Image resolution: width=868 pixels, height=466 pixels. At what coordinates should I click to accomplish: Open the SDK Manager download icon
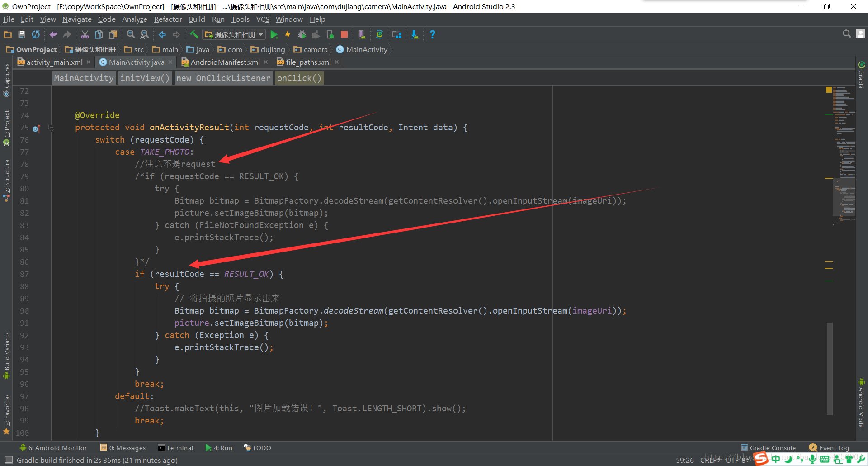[415, 34]
